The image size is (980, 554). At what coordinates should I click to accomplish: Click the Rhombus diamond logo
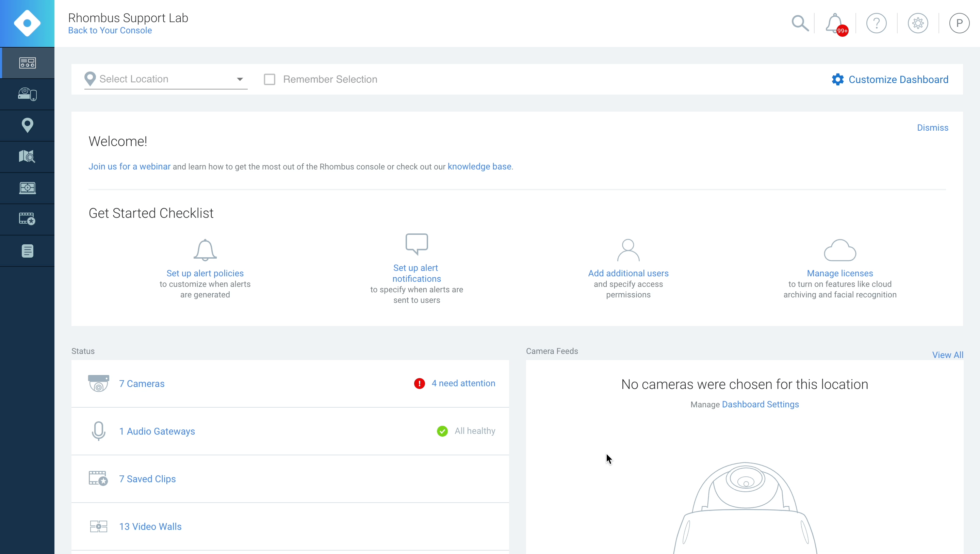(27, 23)
